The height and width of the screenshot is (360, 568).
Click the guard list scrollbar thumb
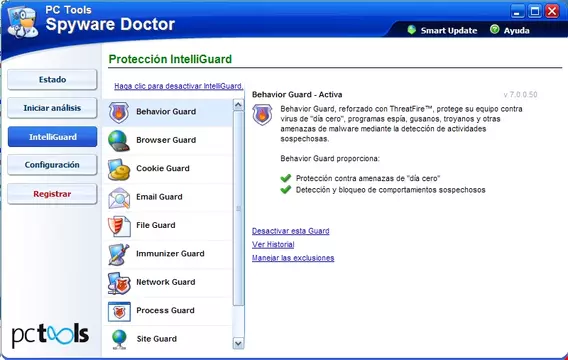point(238,209)
